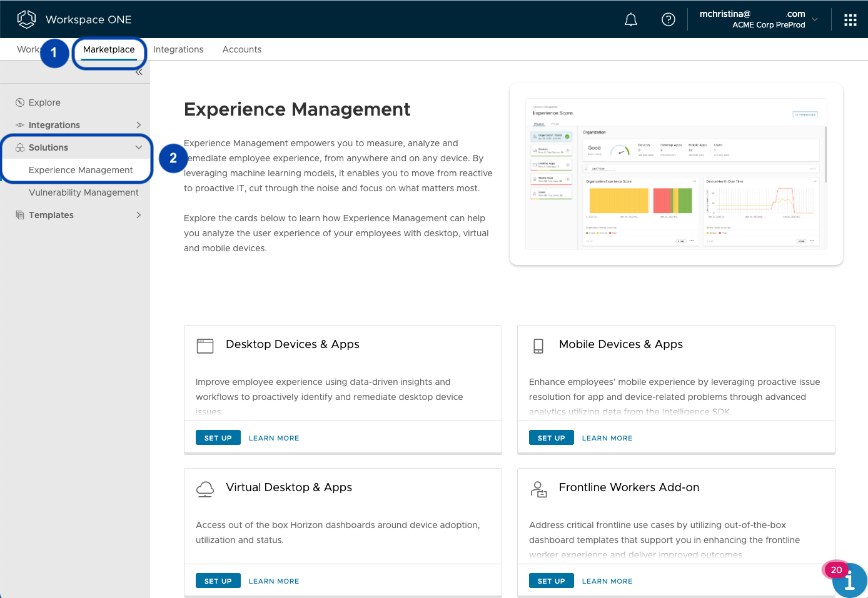Click the Experience Score dashboard preview image
Image resolution: width=868 pixels, height=598 pixels.
[676, 174]
